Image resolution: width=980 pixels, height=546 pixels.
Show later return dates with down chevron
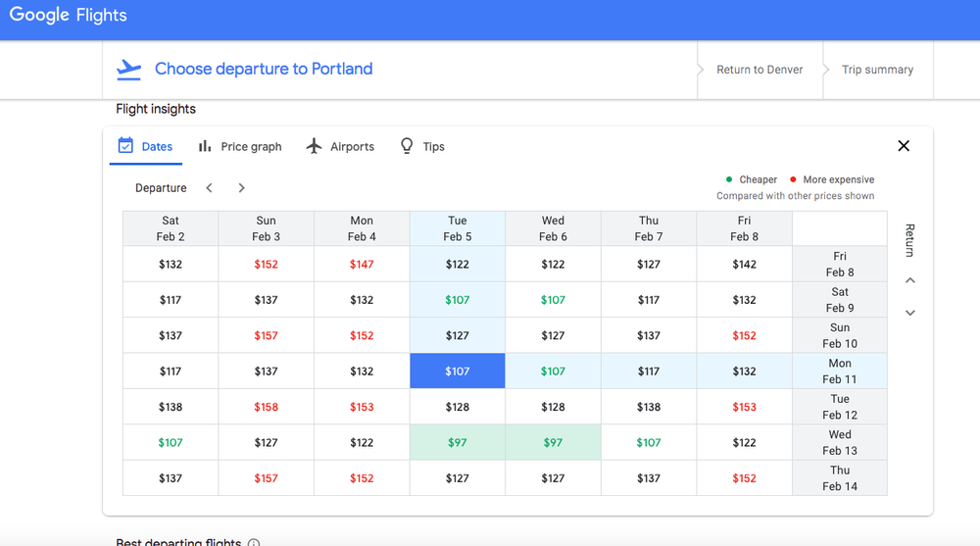[910, 313]
